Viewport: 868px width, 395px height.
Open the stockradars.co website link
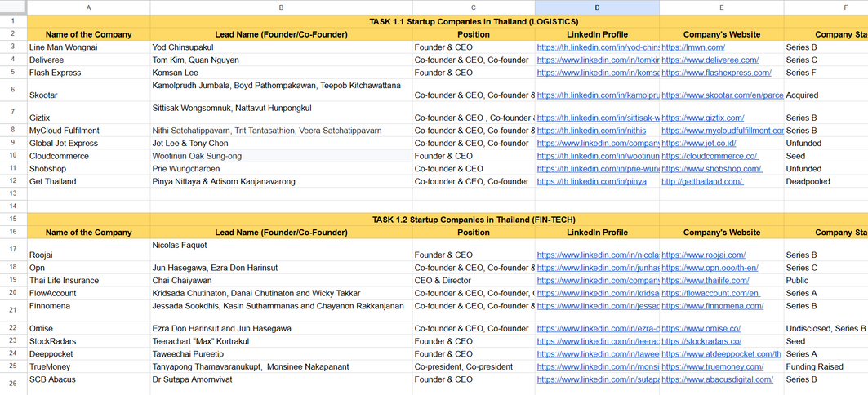(701, 341)
